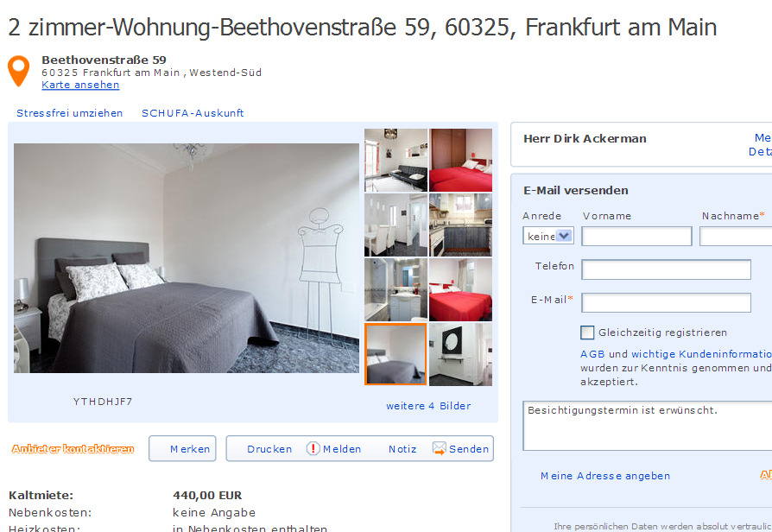Click the Anbieter kontaktieren button
This screenshot has height=532, width=772.
[73, 449]
